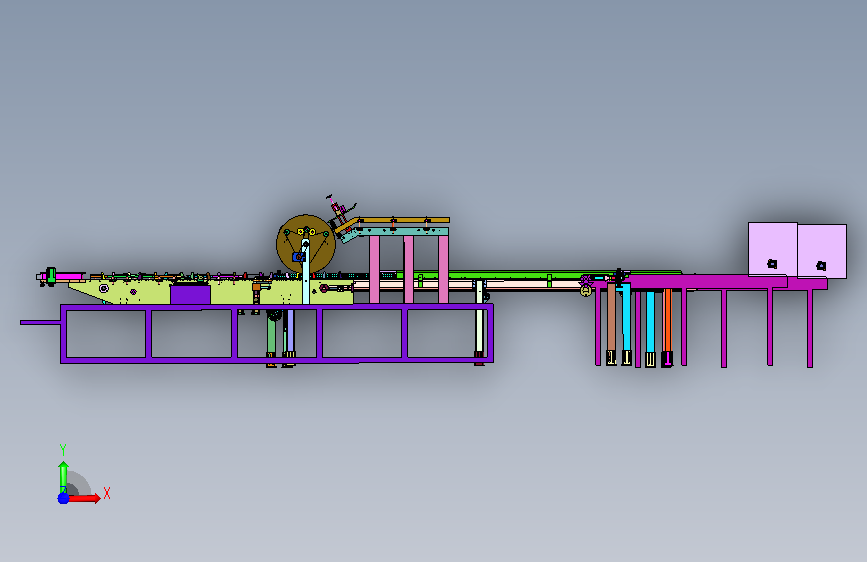This screenshot has height=562, width=867.
Task: Select the orange top rail of raised platform
Action: [404, 220]
